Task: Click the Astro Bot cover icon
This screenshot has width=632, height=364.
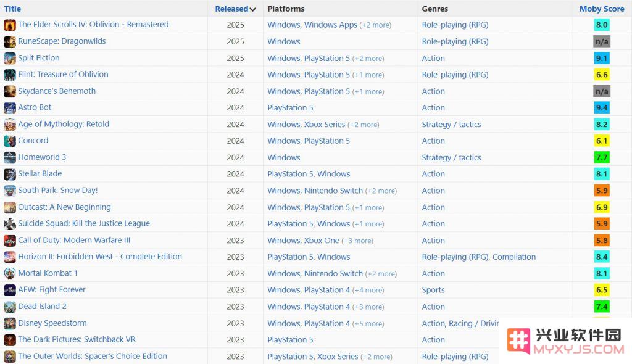Action: coord(10,107)
